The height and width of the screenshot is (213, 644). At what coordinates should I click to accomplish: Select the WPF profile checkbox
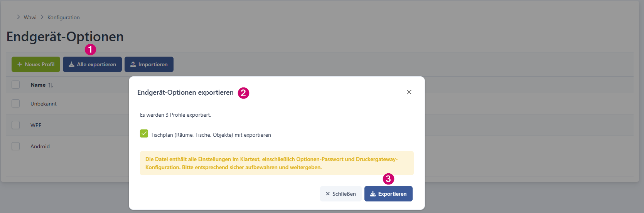15,125
